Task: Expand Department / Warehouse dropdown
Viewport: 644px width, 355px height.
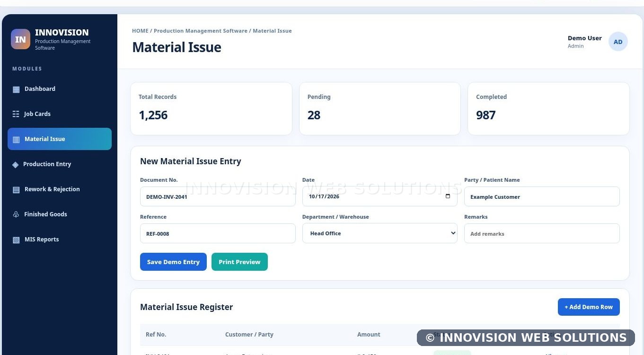Action: 380,233
